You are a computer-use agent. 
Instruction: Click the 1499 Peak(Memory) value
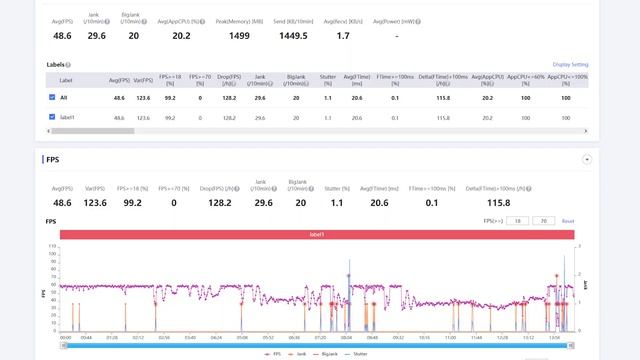[239, 36]
